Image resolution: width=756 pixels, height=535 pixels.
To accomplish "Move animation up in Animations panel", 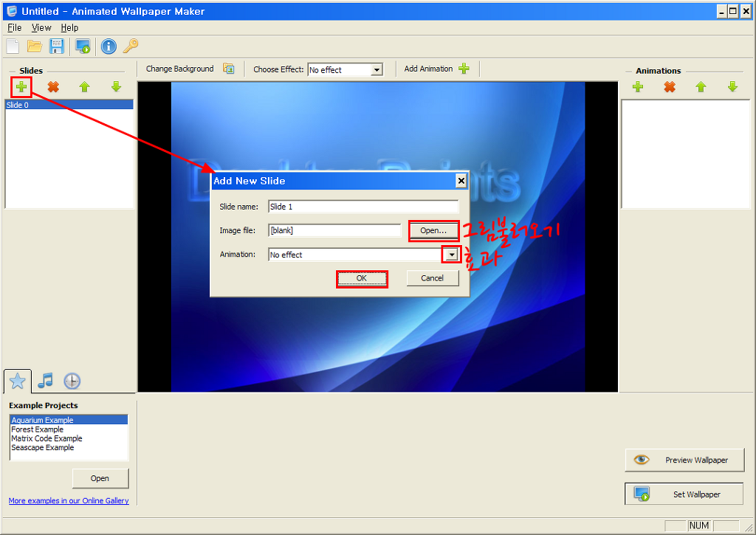I will coord(701,87).
